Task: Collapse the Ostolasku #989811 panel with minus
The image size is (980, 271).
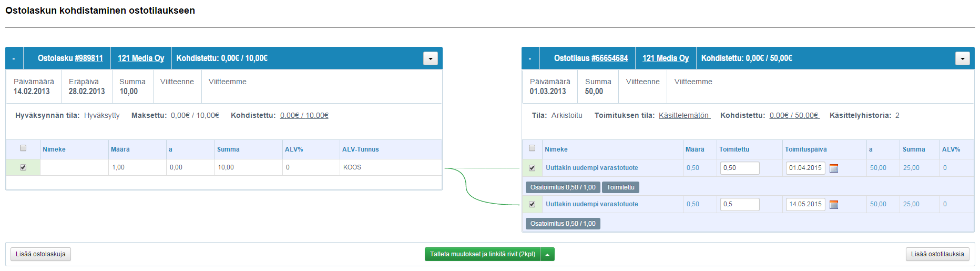Action: coord(14,58)
